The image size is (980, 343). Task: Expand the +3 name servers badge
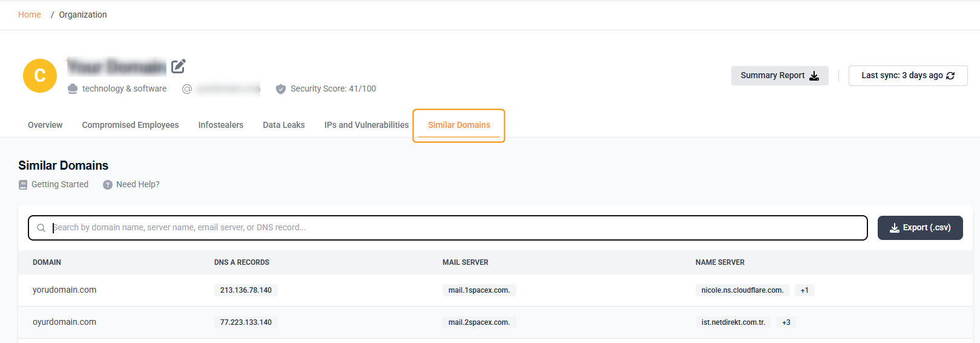tap(786, 322)
